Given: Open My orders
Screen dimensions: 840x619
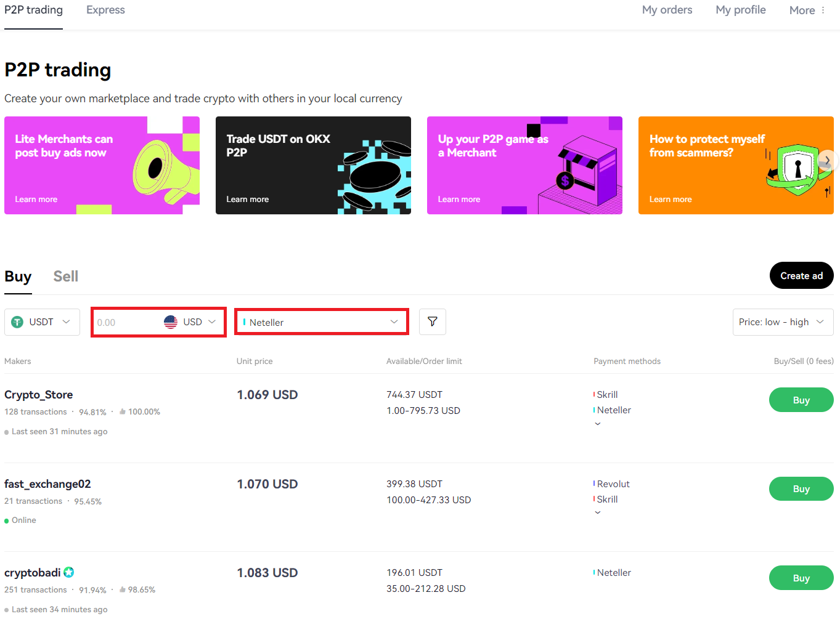Looking at the screenshot, I should [x=667, y=10].
